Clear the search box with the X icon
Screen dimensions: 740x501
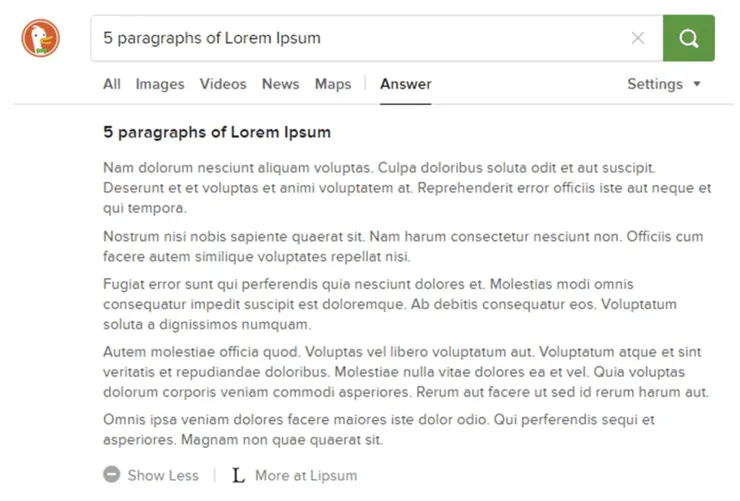(x=638, y=38)
